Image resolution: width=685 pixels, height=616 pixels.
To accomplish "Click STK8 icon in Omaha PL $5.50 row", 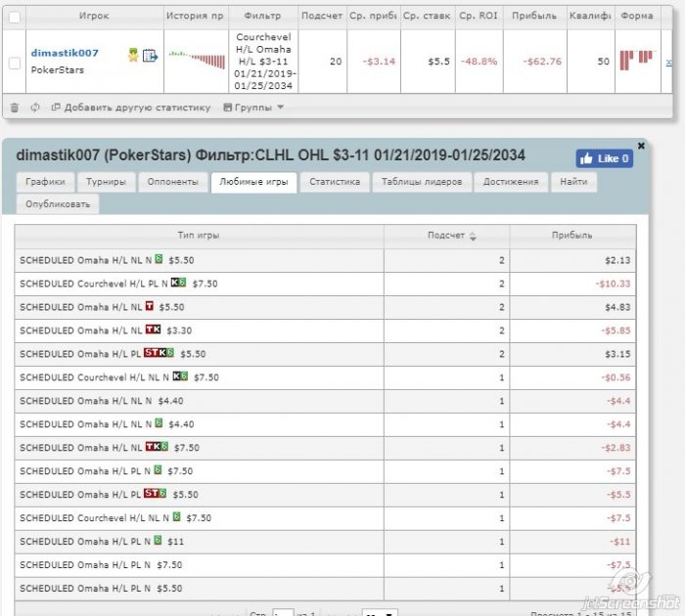I will tap(159, 352).
